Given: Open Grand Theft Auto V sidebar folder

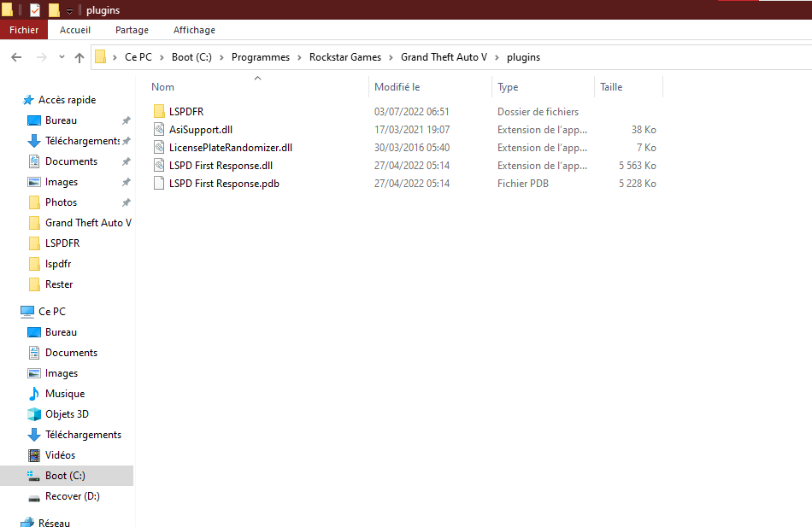Looking at the screenshot, I should 87,223.
